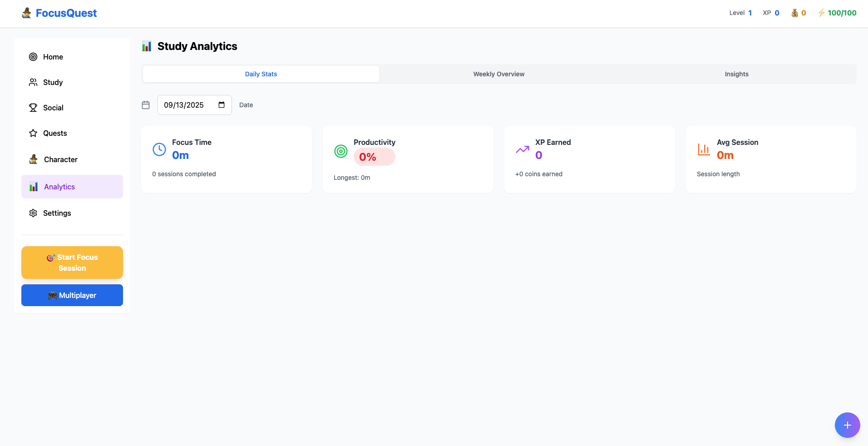This screenshot has height=446, width=868.
Task: Click the date input field
Action: click(184, 105)
